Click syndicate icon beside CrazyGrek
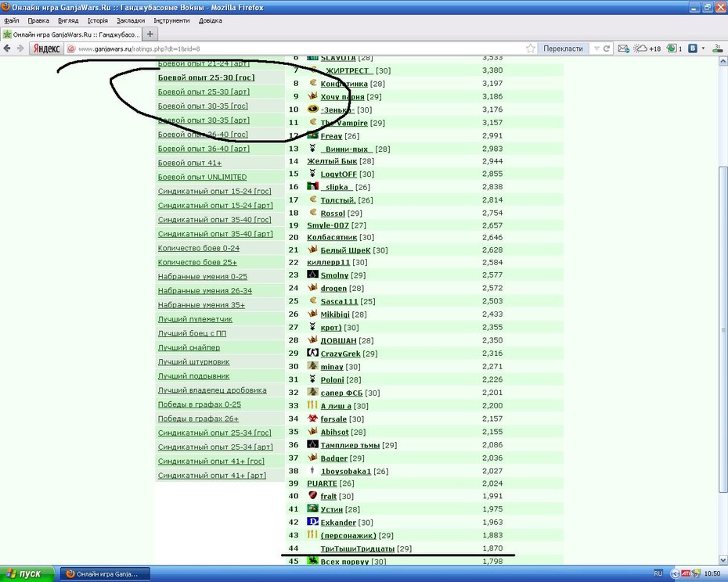 [x=312, y=353]
